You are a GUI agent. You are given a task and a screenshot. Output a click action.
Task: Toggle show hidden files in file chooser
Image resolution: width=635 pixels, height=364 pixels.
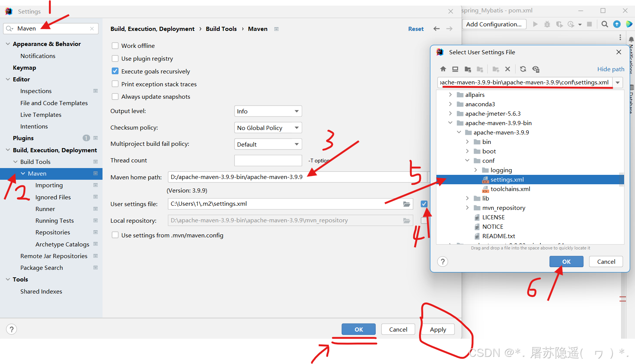click(x=536, y=69)
